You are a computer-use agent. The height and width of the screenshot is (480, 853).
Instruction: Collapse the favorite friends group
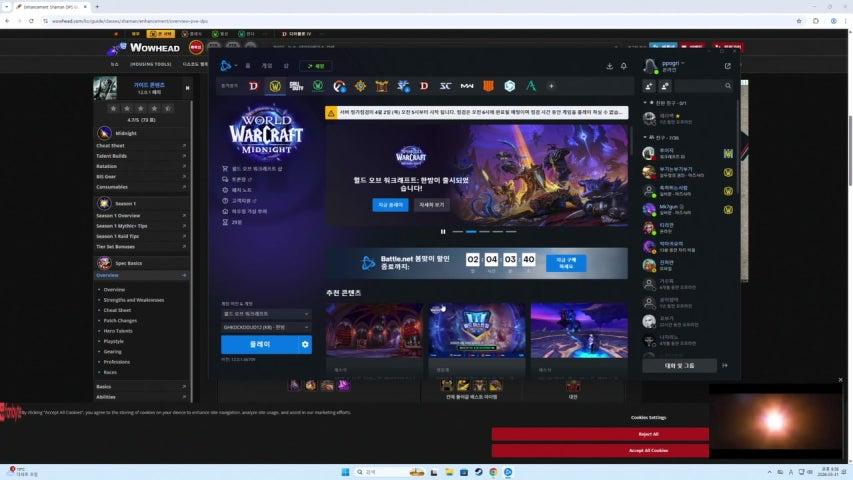coord(645,103)
